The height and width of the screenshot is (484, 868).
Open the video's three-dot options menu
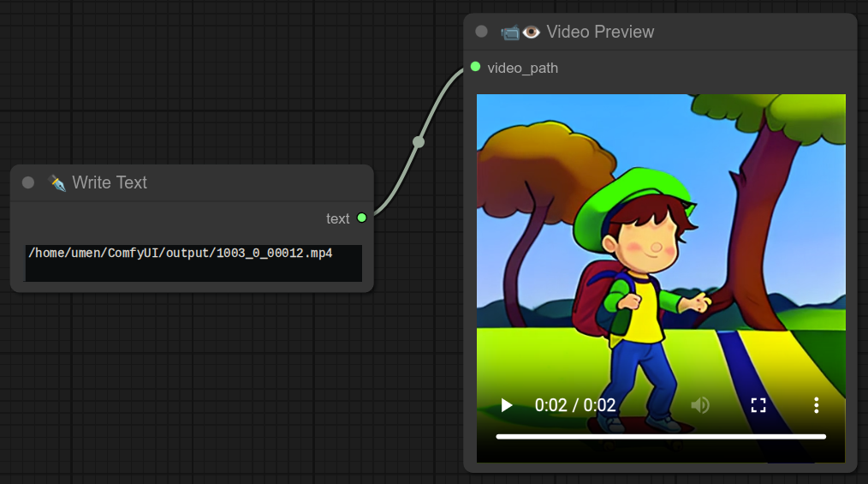point(817,405)
